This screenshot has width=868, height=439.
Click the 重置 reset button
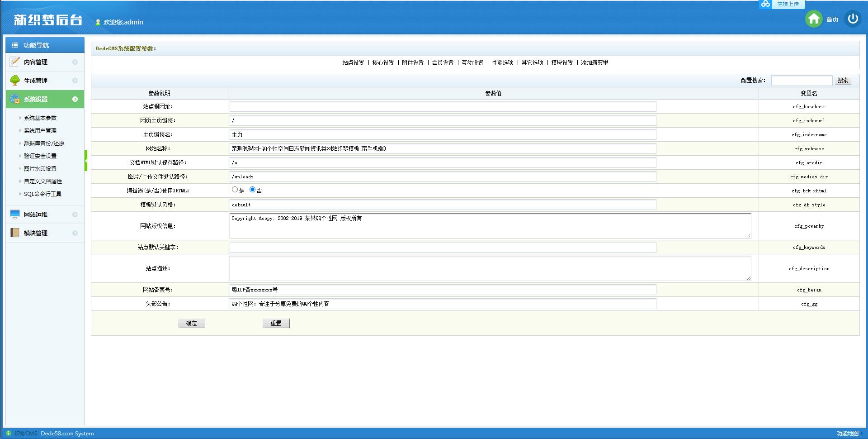pyautogui.click(x=276, y=323)
